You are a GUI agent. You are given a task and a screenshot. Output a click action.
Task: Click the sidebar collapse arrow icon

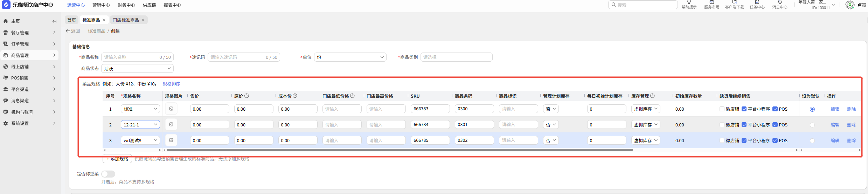click(54, 21)
